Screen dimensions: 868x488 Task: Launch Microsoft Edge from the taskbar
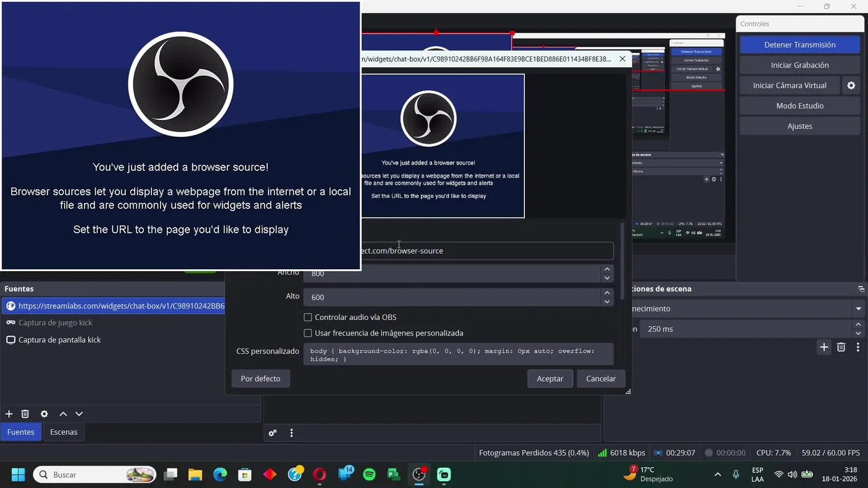[220, 474]
